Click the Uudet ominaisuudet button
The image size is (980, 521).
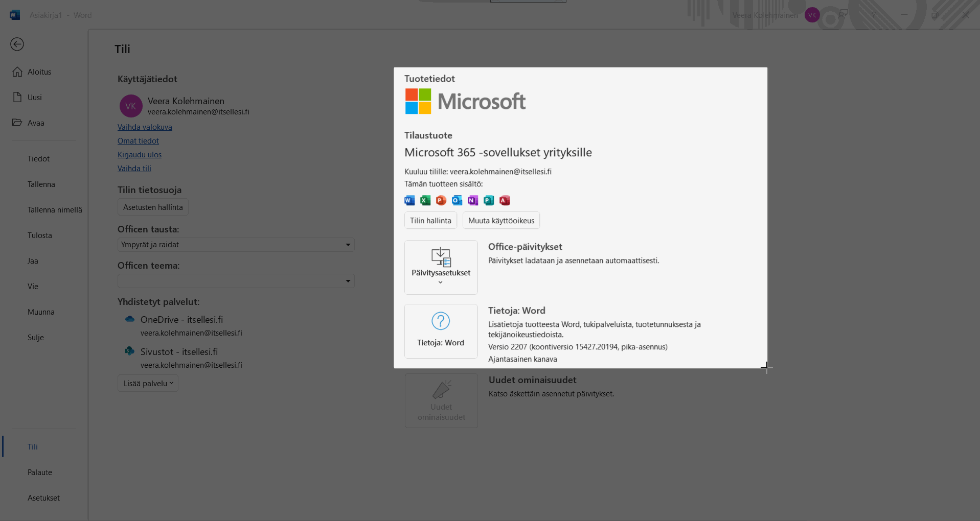(x=441, y=401)
